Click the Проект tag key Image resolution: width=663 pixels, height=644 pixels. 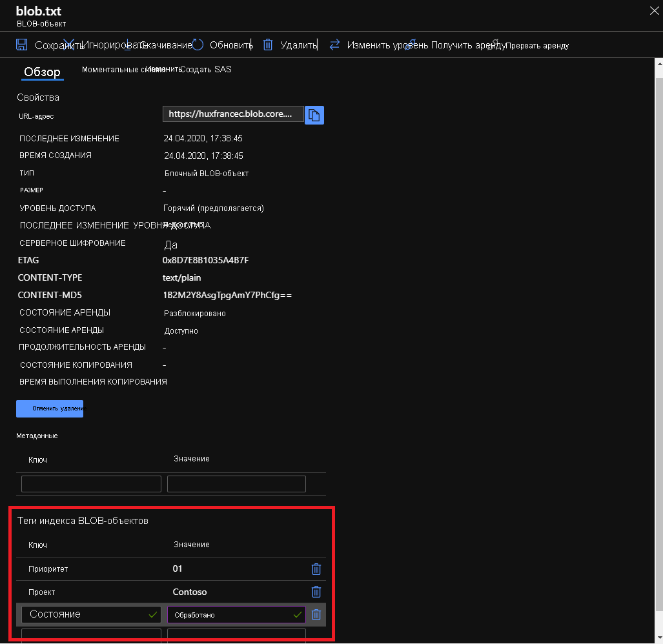[x=41, y=592]
